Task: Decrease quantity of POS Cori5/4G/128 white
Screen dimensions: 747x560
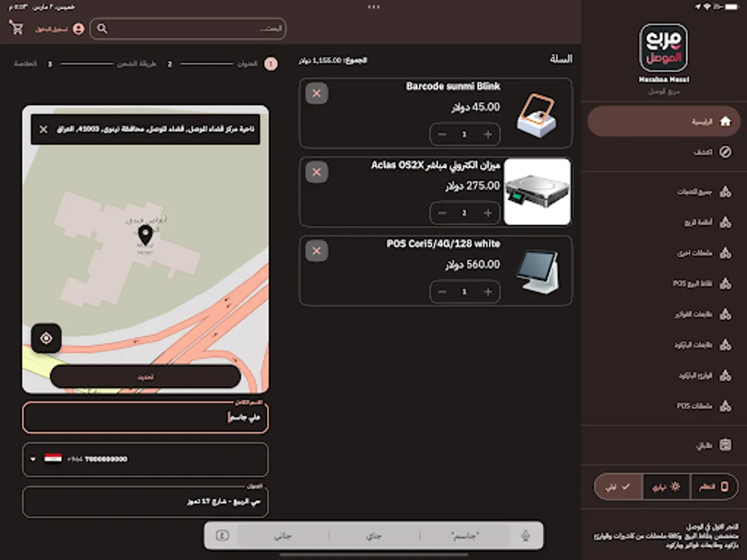Action: tap(442, 292)
